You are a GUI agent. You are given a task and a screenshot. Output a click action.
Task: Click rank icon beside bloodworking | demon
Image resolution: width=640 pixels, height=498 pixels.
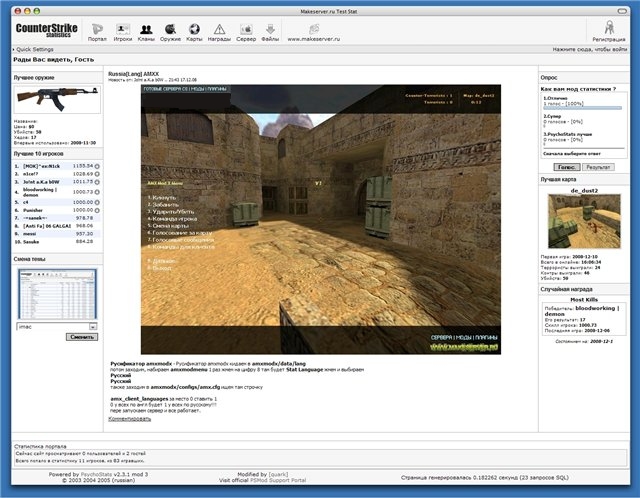pos(97,192)
